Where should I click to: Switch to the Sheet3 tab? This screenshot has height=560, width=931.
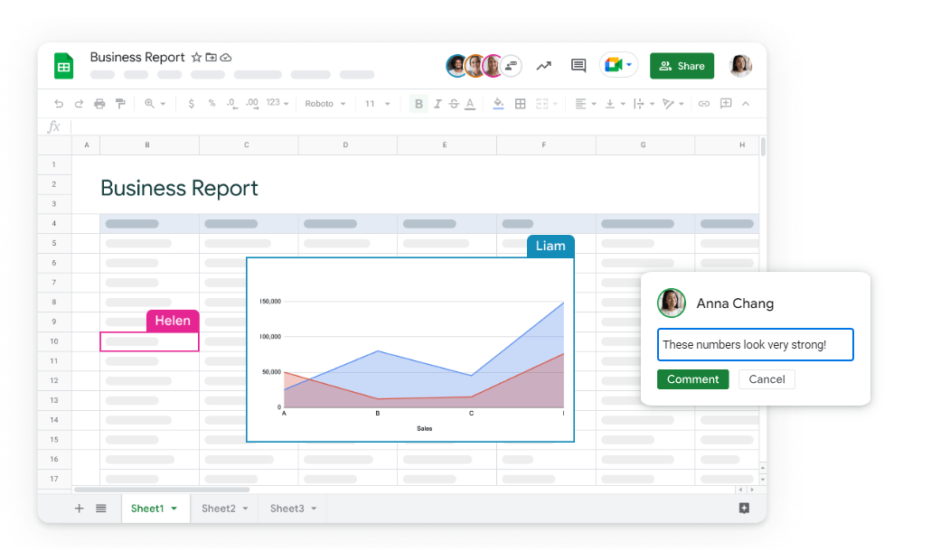[293, 509]
